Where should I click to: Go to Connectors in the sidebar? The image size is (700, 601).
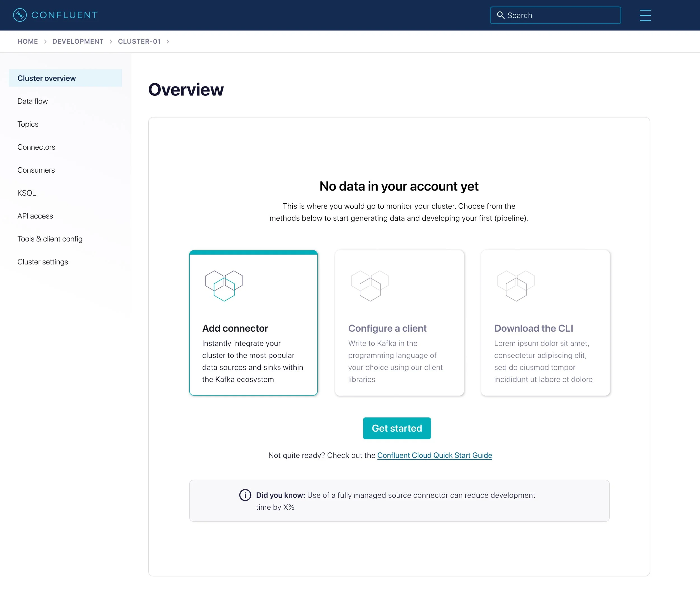pos(36,147)
